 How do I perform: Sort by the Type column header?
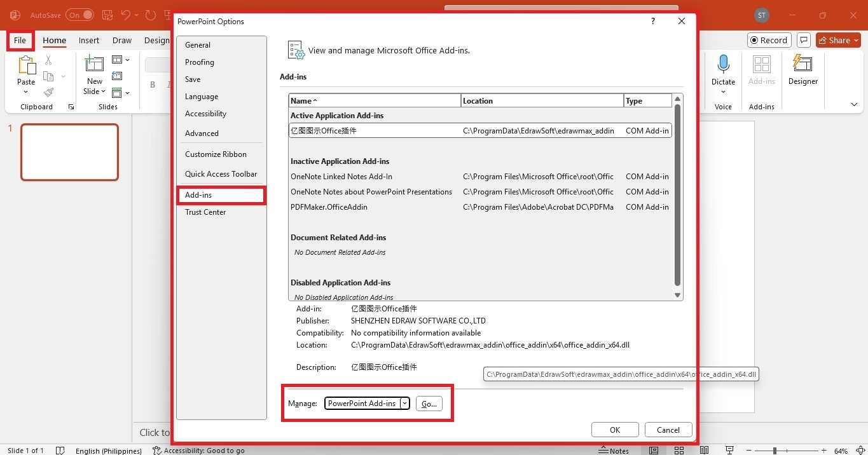[648, 100]
